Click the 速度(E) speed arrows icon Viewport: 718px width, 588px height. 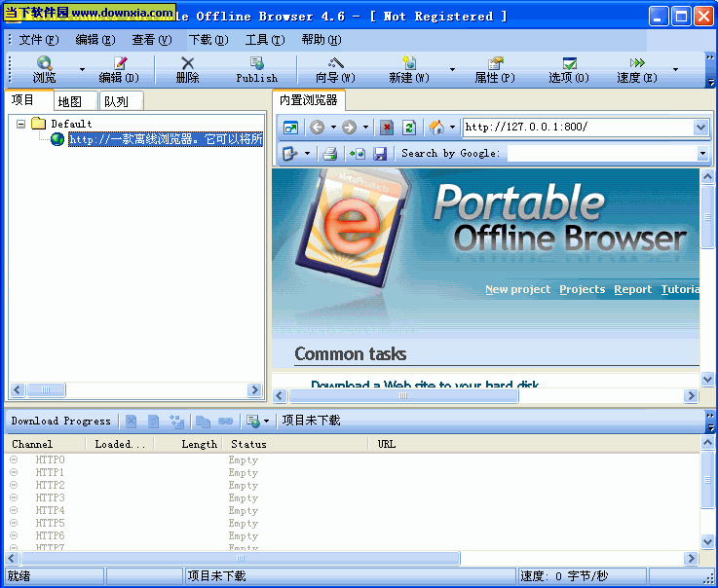point(637,62)
